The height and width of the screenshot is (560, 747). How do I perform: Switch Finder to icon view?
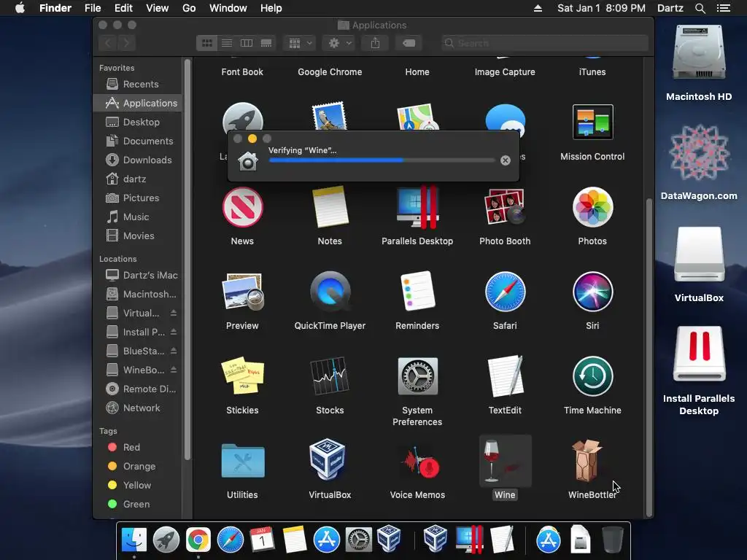pyautogui.click(x=206, y=43)
